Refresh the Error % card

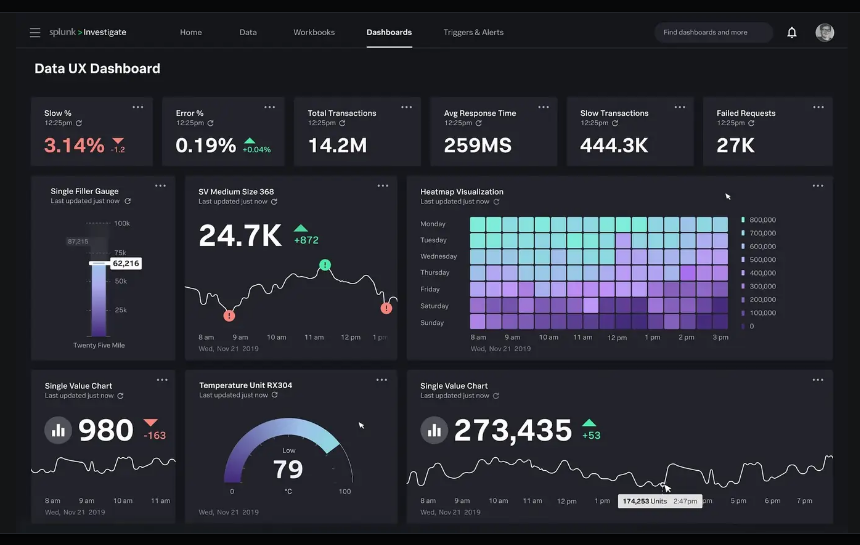click(x=211, y=123)
